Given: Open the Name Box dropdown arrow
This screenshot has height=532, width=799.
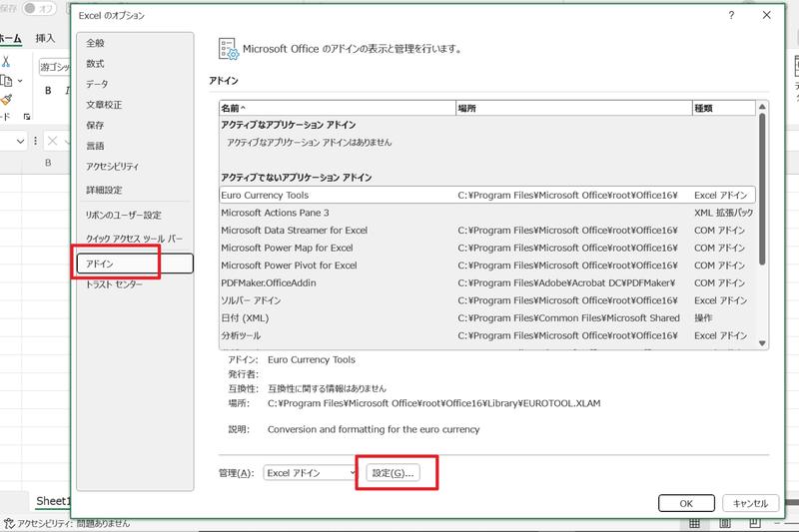Looking at the screenshot, I should (20, 141).
